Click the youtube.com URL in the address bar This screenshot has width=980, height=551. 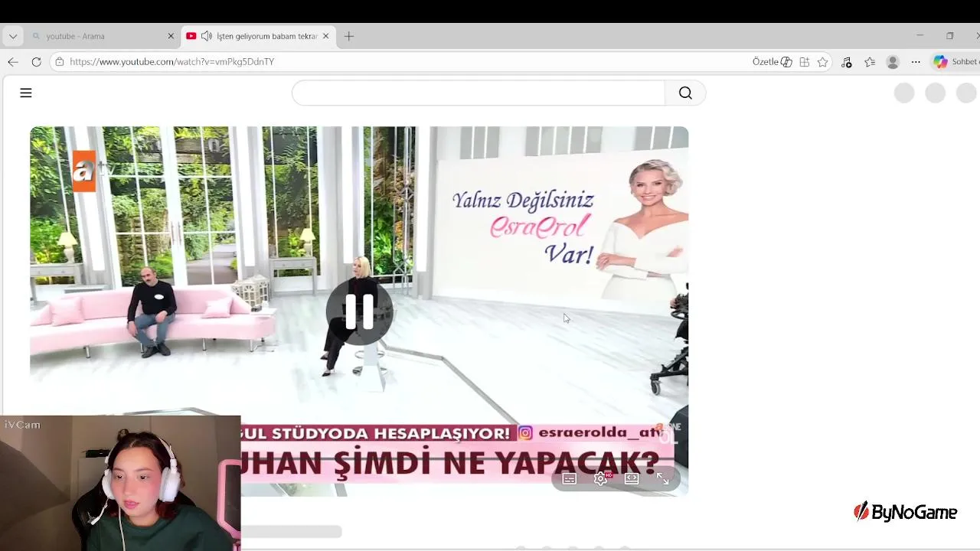pyautogui.click(x=172, y=62)
